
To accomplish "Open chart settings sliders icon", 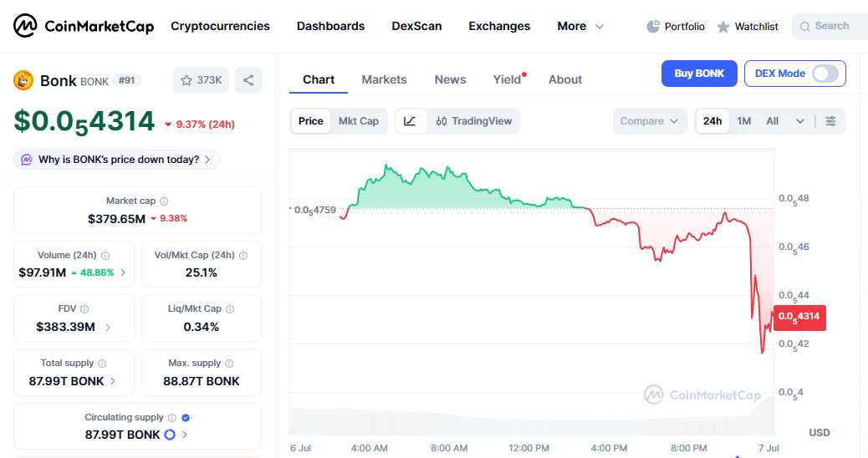I will coord(830,121).
